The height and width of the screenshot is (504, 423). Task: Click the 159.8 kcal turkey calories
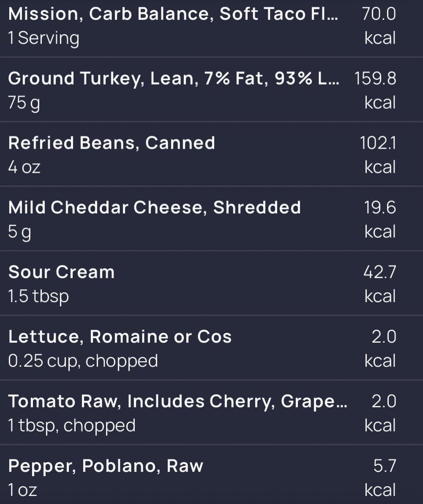pyautogui.click(x=375, y=91)
